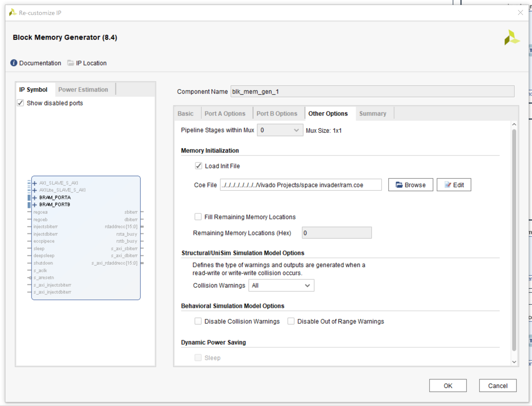Expand AXILite_SLAVE_S_AXI interface plus icon
This screenshot has height=406, width=532.
click(x=35, y=190)
